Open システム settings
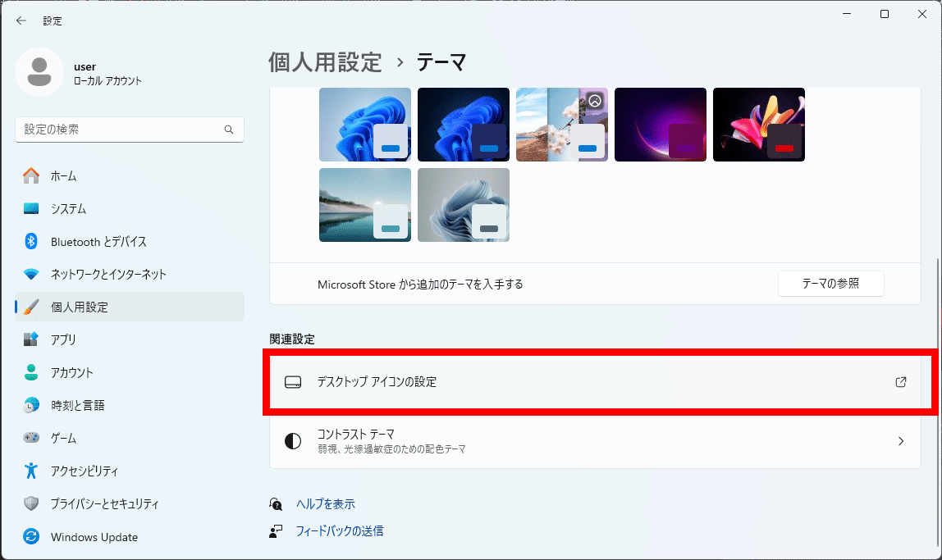 point(129,209)
